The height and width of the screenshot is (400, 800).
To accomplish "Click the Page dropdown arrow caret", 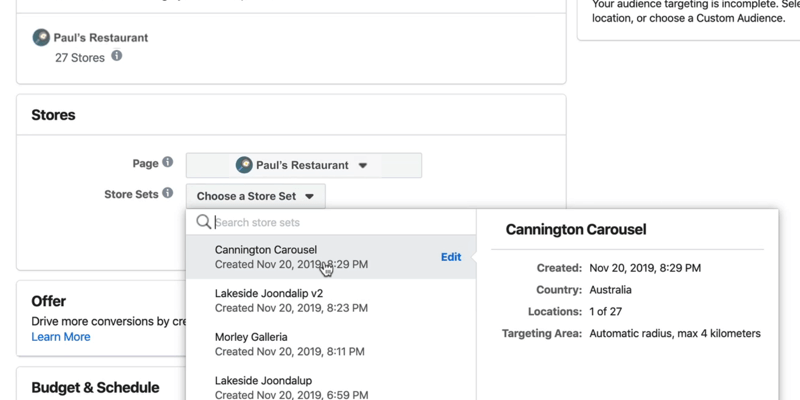I will point(363,165).
